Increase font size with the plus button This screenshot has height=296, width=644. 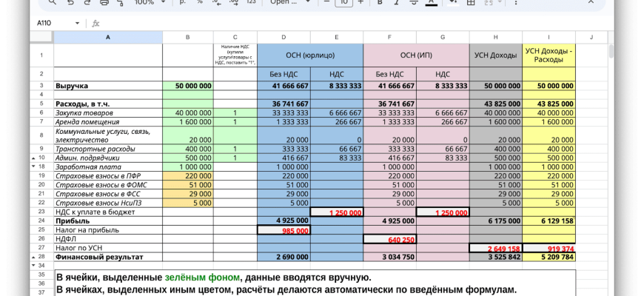[362, 3]
